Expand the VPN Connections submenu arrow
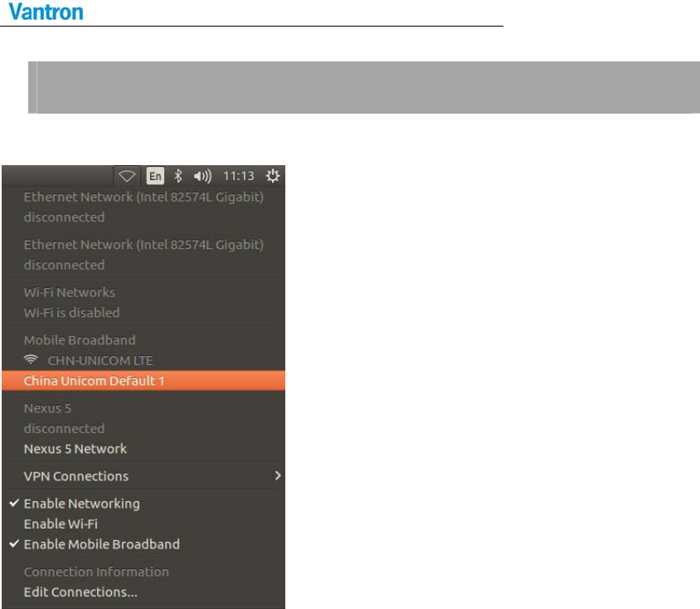Image resolution: width=700 pixels, height=609 pixels. [278, 475]
